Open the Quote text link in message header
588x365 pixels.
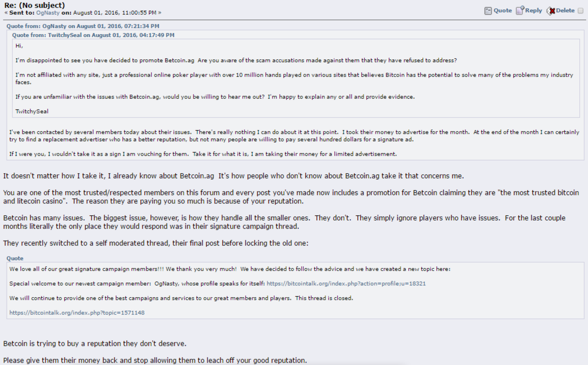(x=502, y=11)
